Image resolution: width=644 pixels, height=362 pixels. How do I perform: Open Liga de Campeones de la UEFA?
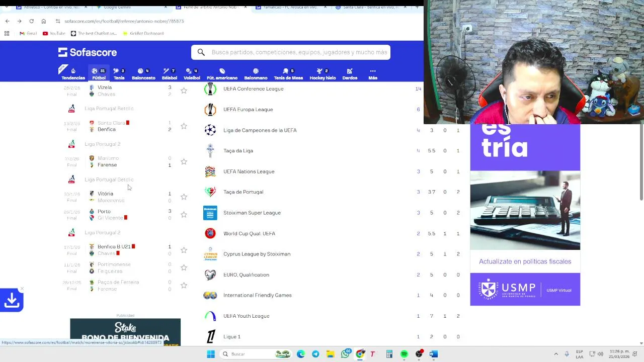[x=260, y=130]
